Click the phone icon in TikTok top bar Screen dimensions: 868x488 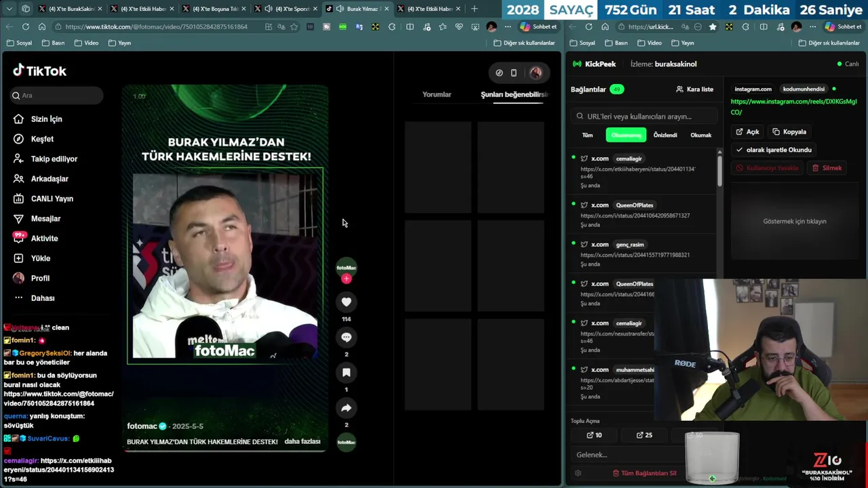[x=513, y=73]
